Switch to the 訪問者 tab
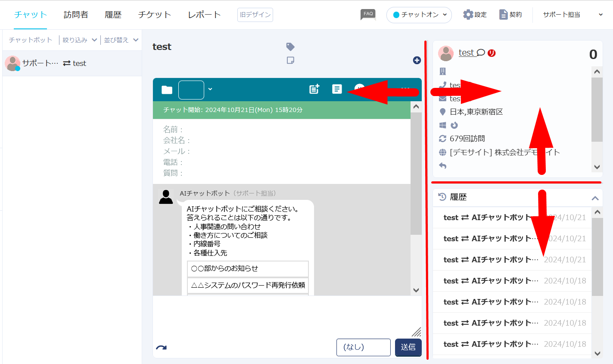613x364 pixels. [76, 15]
